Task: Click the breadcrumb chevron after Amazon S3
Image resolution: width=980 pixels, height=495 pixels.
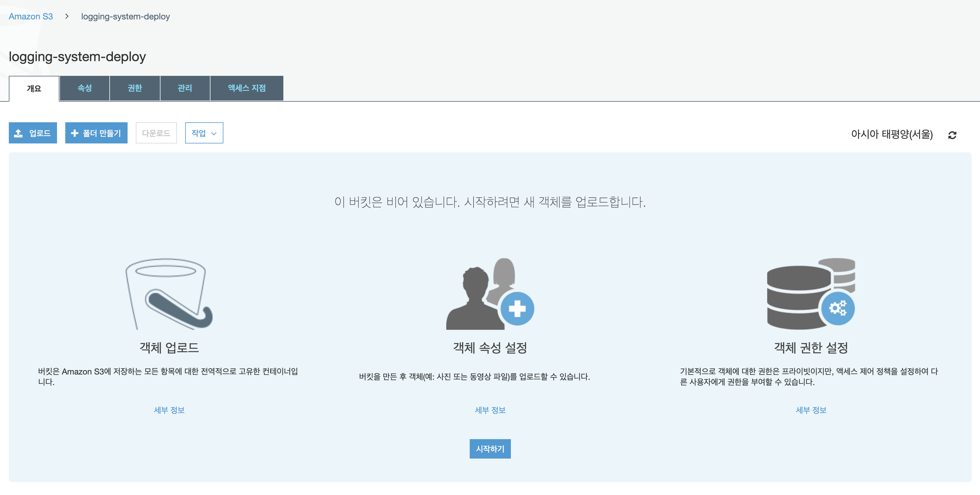Action: point(67,16)
